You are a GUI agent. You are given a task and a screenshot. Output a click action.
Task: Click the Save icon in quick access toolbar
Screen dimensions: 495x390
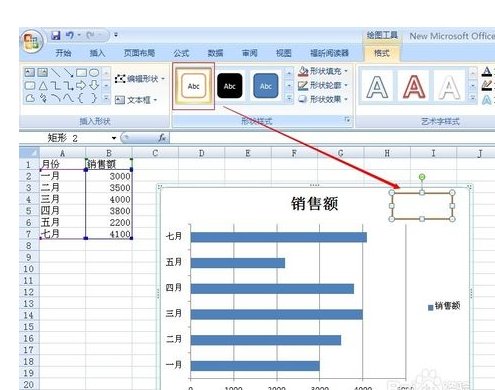[x=55, y=35]
